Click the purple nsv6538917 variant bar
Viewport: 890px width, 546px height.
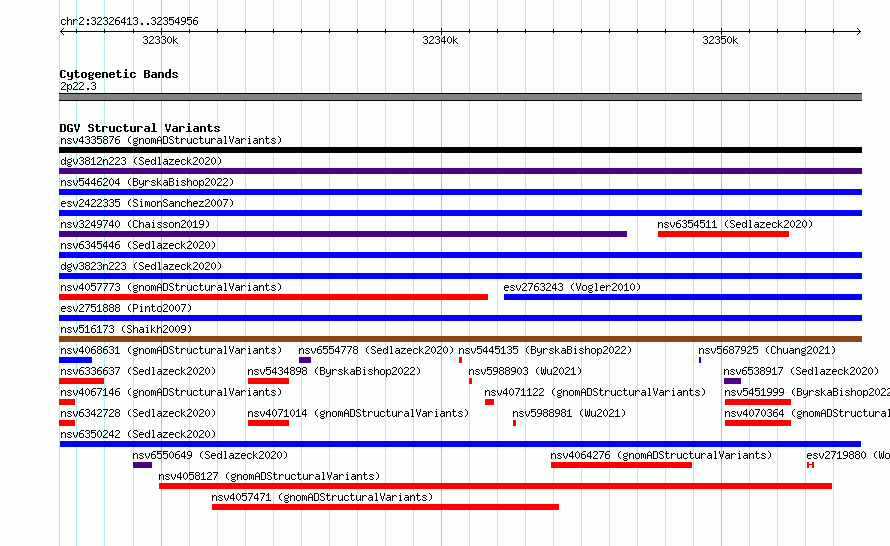tap(732, 381)
